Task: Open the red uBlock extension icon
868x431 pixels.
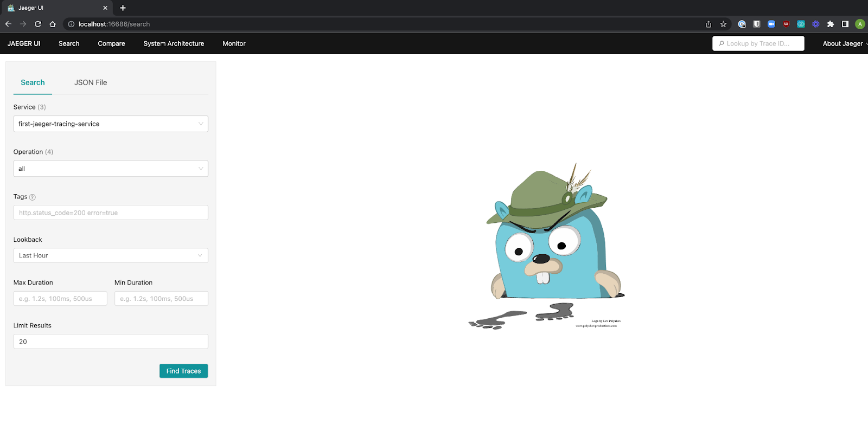Action: tap(786, 24)
